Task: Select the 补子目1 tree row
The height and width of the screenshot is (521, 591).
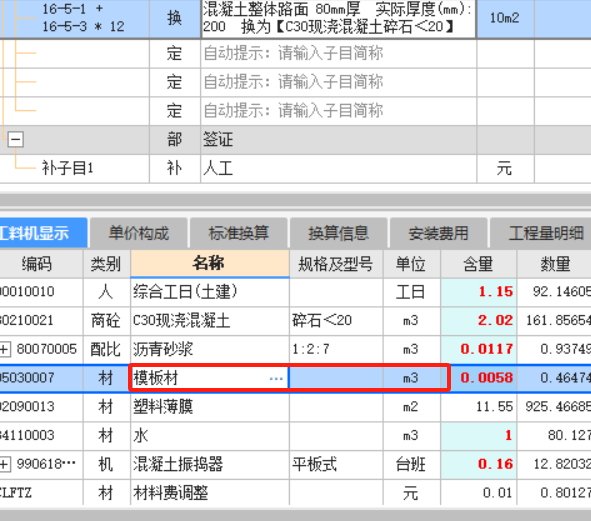Action: pyautogui.click(x=67, y=168)
